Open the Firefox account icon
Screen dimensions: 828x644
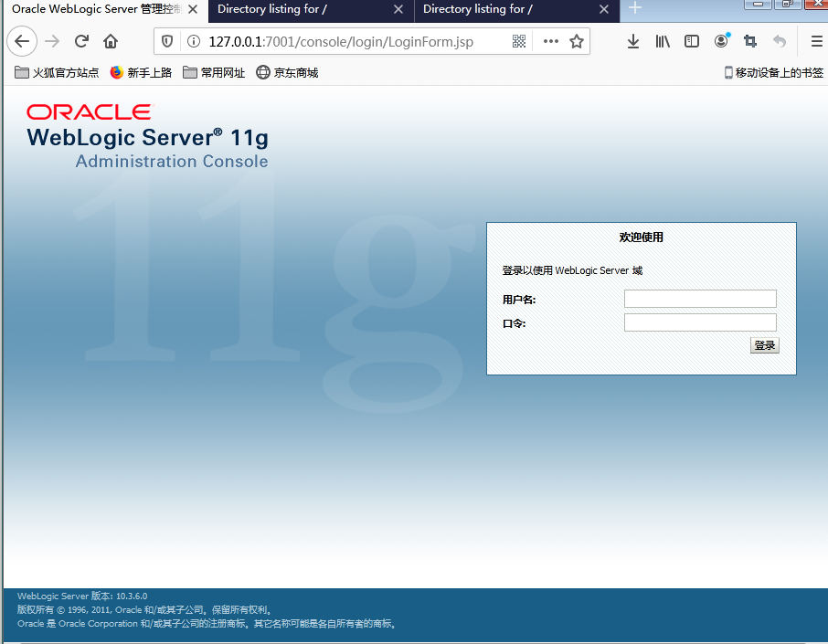click(x=721, y=40)
